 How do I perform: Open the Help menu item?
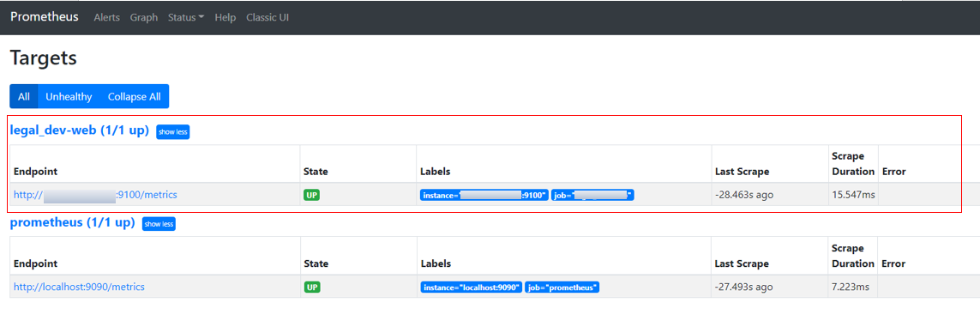[x=225, y=17]
